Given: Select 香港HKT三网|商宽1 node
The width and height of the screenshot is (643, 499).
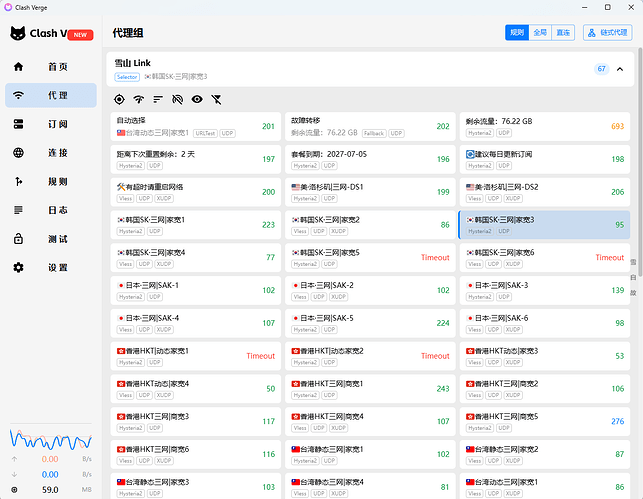Looking at the screenshot, I should coord(370,389).
